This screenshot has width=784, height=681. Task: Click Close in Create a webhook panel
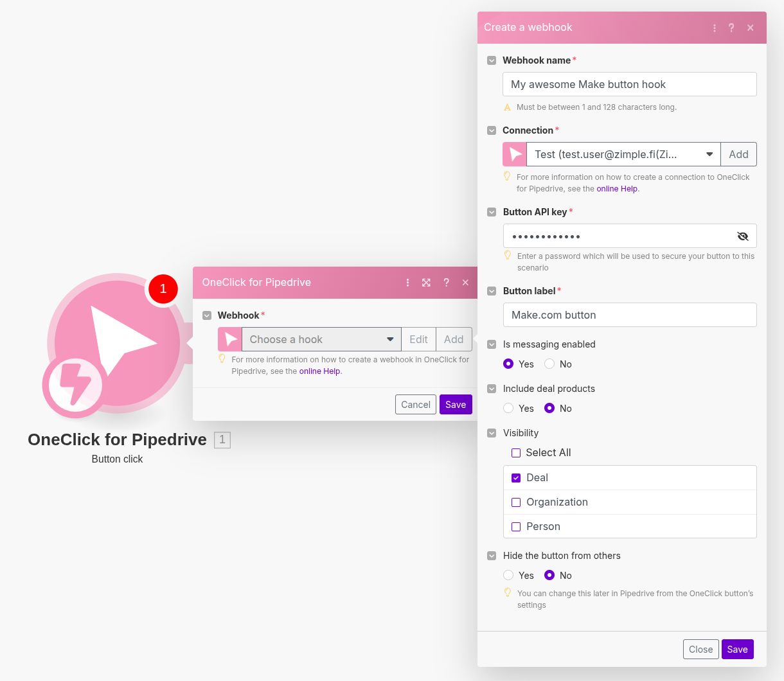[x=701, y=650]
